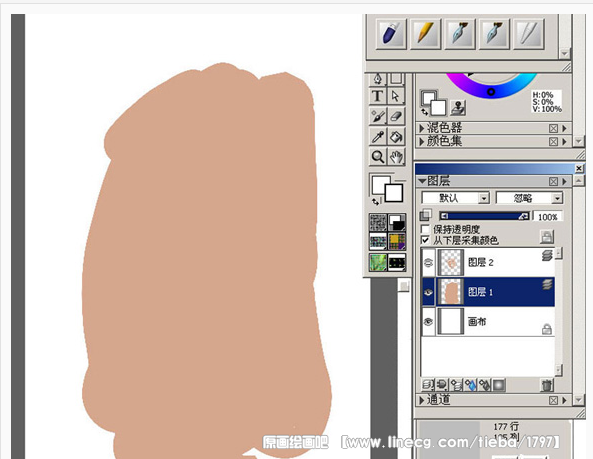The height and width of the screenshot is (459, 593).
Task: Expand the 通道 panel
Action: point(422,400)
